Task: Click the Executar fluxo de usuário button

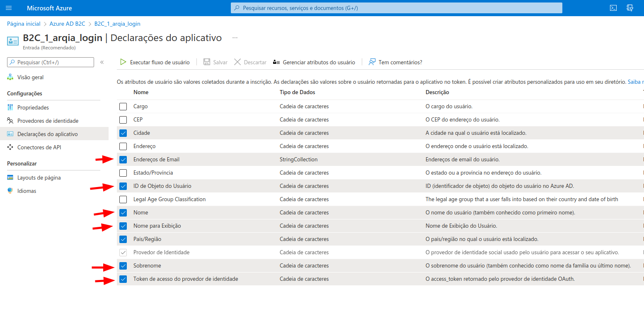Action: [155, 62]
